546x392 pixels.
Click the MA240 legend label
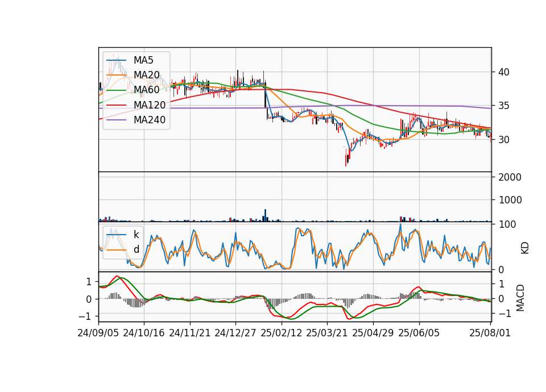(x=150, y=120)
